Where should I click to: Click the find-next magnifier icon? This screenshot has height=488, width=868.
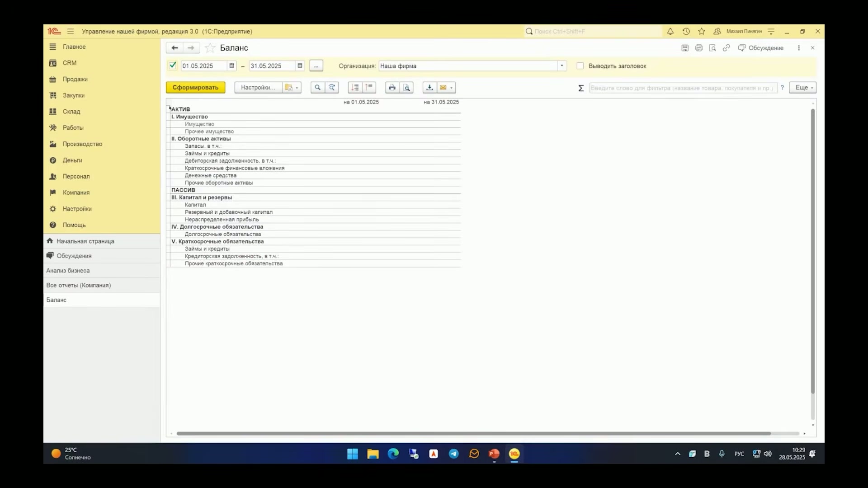point(332,88)
